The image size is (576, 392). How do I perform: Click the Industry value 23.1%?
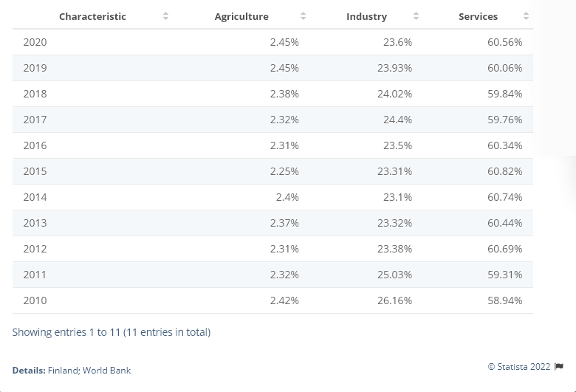(397, 197)
